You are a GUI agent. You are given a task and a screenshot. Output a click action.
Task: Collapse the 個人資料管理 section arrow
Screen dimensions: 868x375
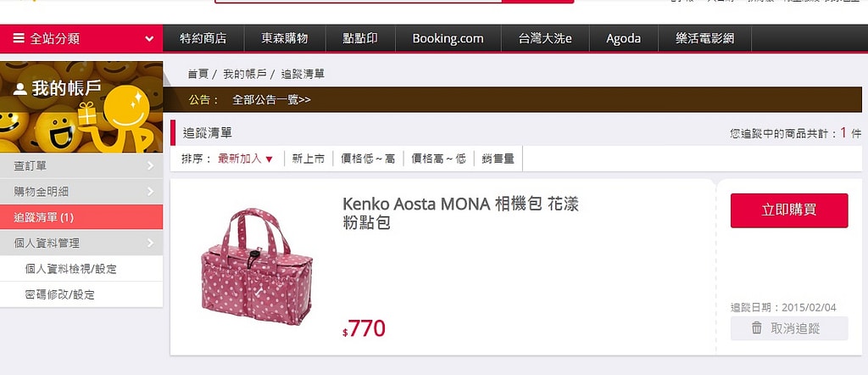pyautogui.click(x=151, y=243)
